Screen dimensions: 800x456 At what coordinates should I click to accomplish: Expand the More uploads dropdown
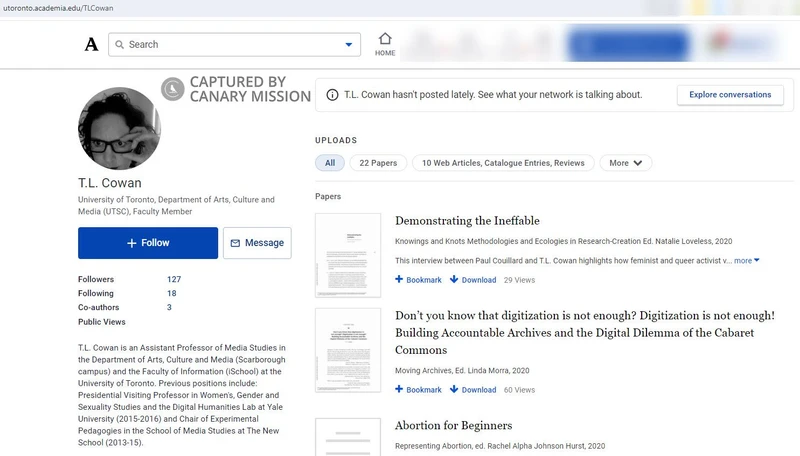pyautogui.click(x=626, y=163)
